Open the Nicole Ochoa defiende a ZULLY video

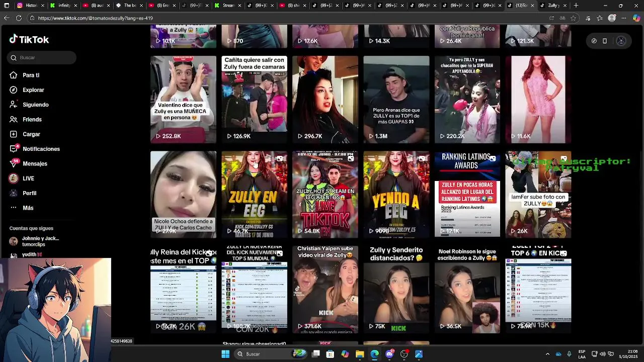183,195
